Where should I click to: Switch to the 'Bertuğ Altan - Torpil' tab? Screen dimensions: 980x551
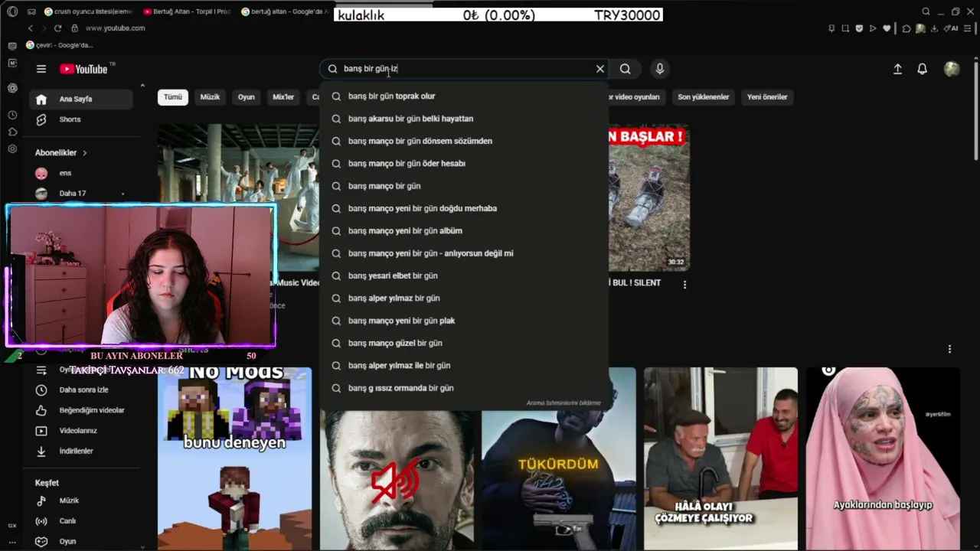click(x=188, y=11)
